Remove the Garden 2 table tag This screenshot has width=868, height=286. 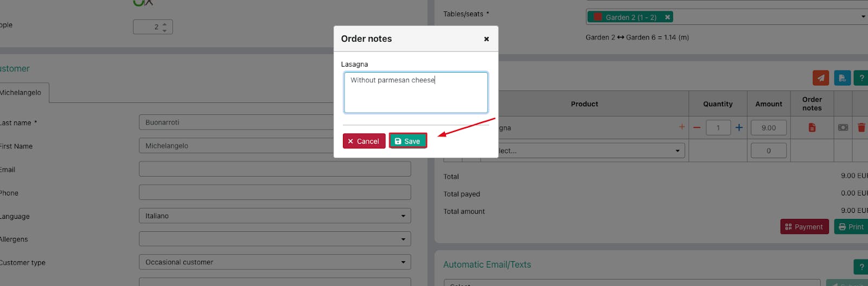668,17
